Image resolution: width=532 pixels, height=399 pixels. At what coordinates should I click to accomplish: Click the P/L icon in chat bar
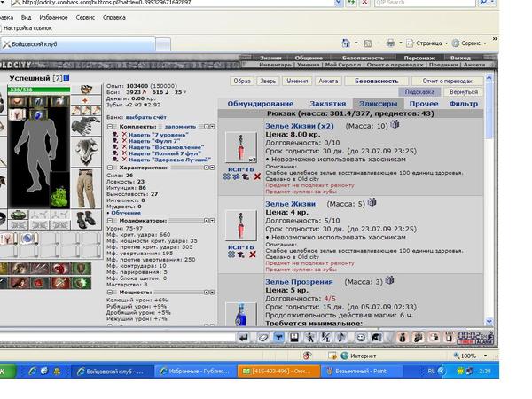pos(326,337)
